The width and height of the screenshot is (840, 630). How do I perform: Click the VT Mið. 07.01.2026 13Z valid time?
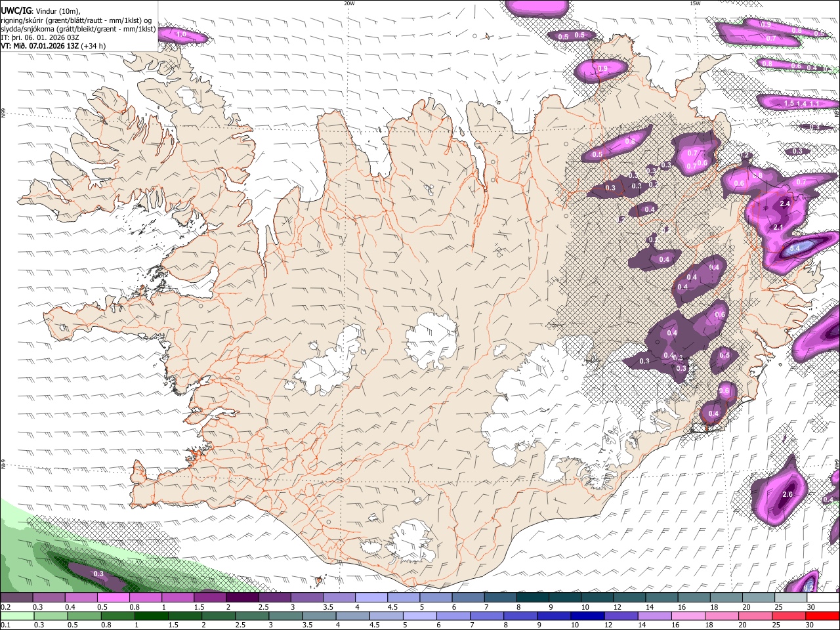[x=53, y=47]
